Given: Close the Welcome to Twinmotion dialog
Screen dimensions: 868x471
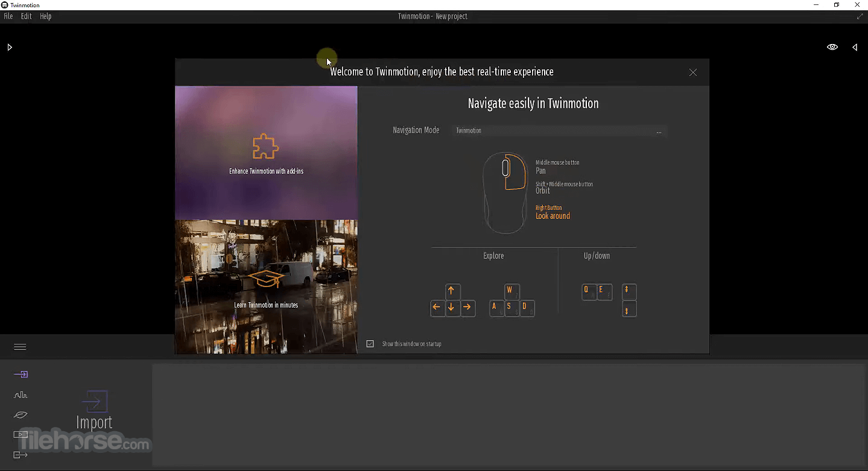Looking at the screenshot, I should tap(693, 72).
